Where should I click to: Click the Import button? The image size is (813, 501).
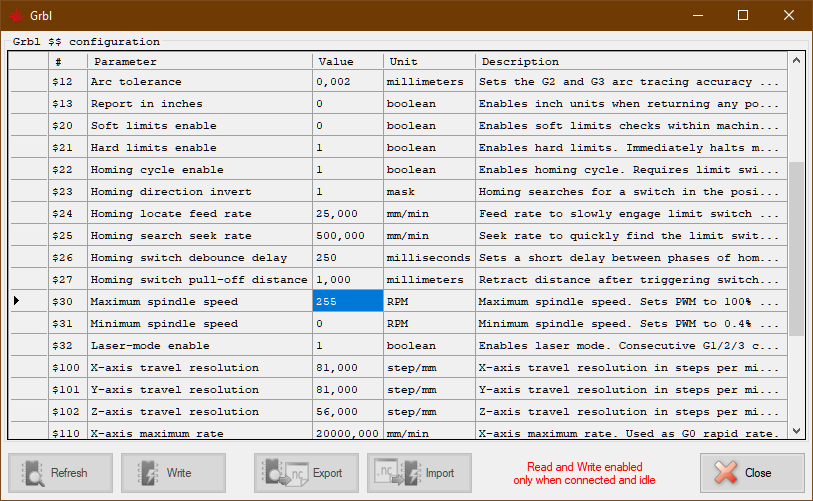click(419, 472)
